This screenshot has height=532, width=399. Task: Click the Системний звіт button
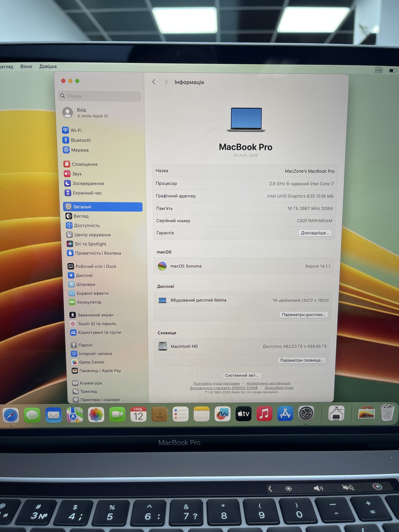242,375
